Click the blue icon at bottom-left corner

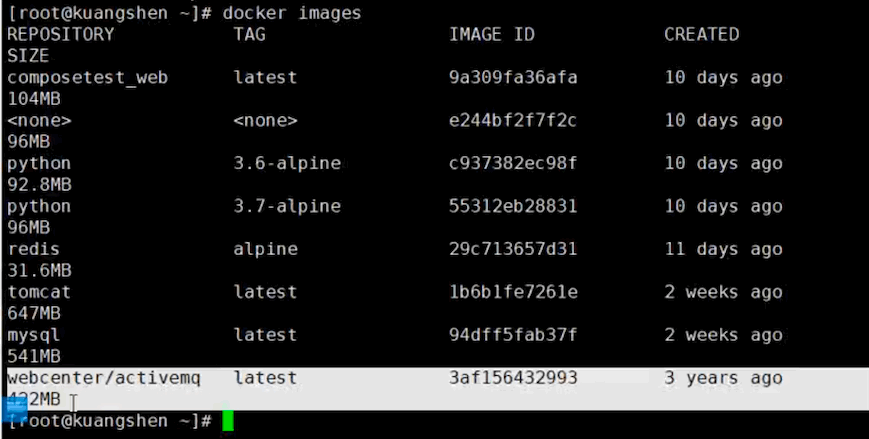pos(14,410)
